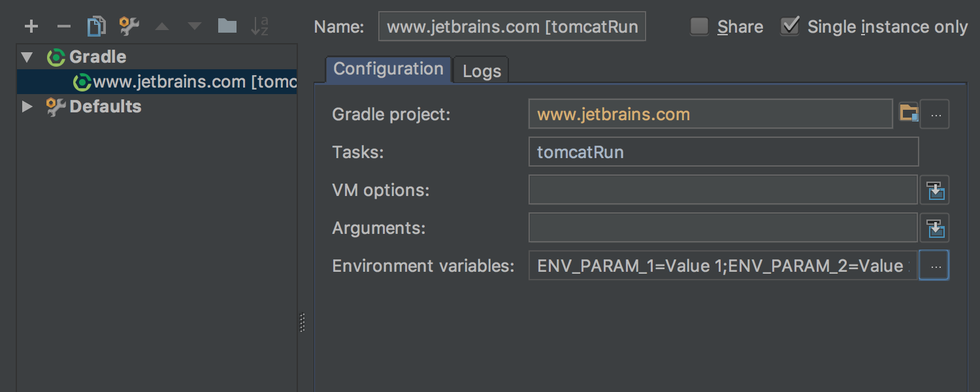The image size is (980, 392).
Task: Expand the VM options field
Action: (x=935, y=190)
